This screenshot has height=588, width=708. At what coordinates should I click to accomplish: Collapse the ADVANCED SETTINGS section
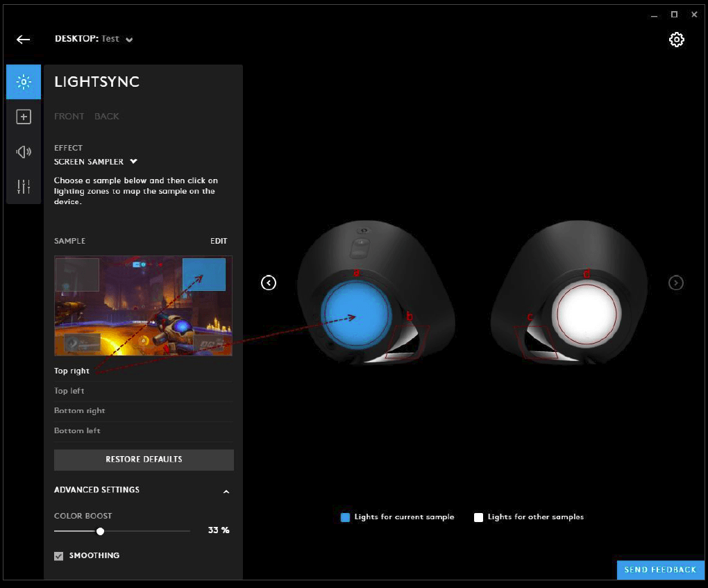tap(226, 491)
